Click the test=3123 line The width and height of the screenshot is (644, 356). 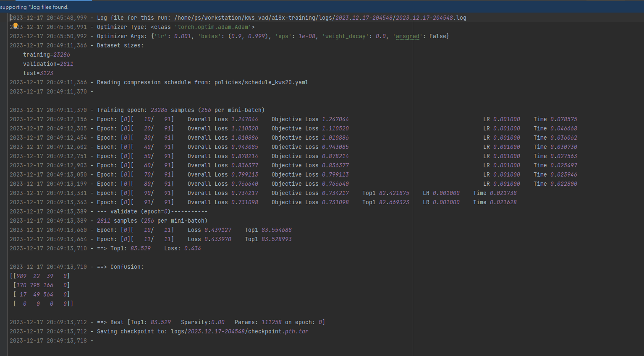coord(38,73)
